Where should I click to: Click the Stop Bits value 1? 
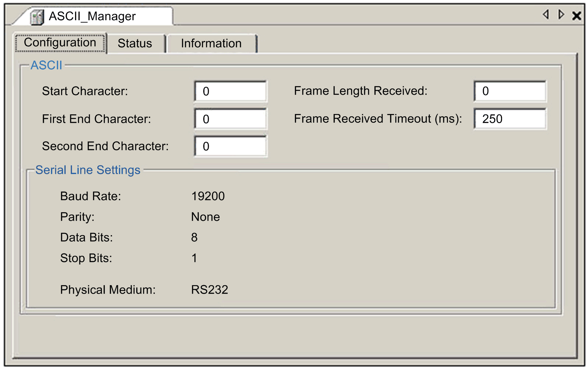tap(194, 258)
